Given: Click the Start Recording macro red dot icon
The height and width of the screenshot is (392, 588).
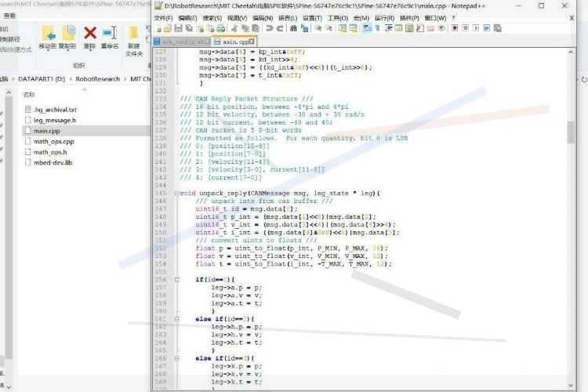Looking at the screenshot, I should tap(455, 28).
